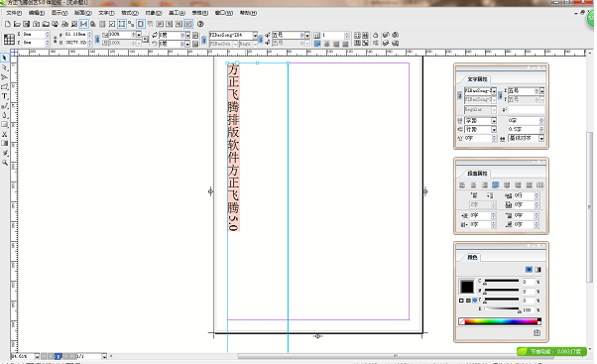Click the open folder icon
The height and width of the screenshot is (364, 597).
17,24
